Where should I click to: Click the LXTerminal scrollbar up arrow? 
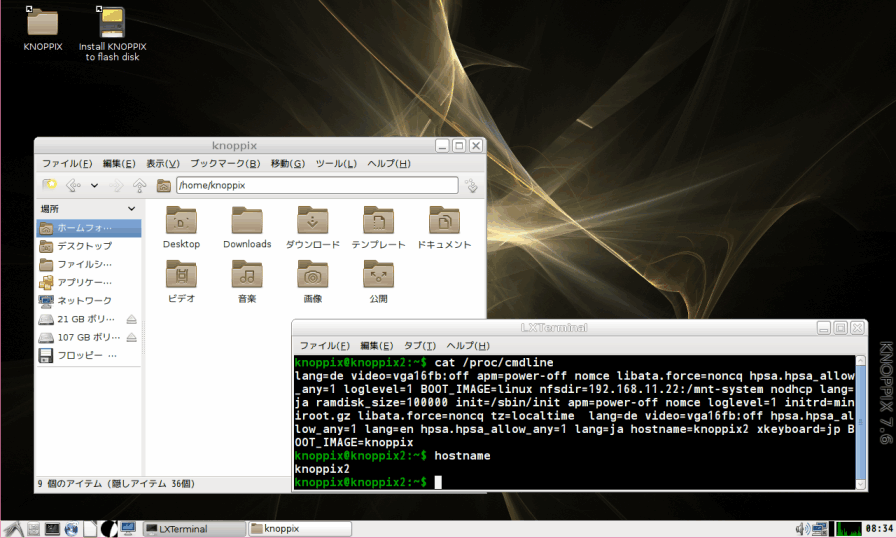pyautogui.click(x=861, y=360)
